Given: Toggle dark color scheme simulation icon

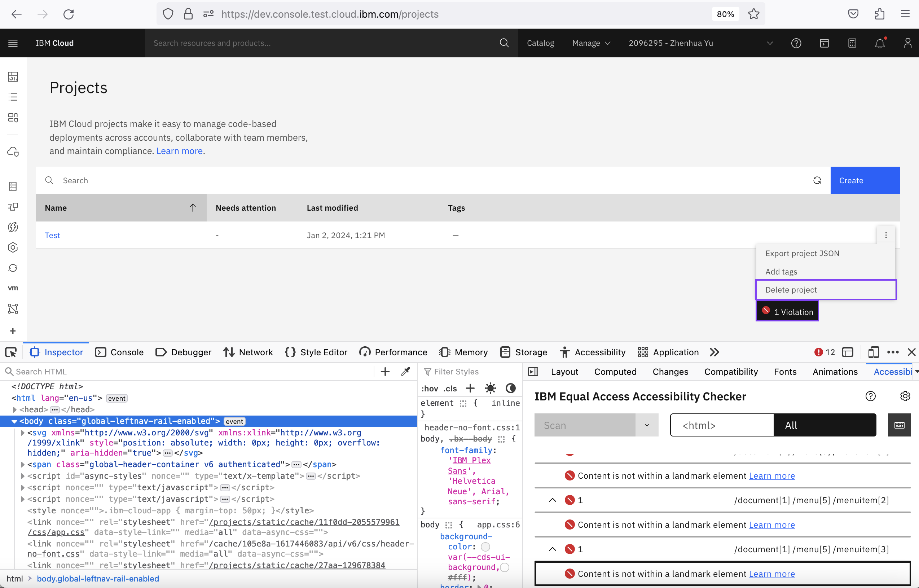Looking at the screenshot, I should click(x=511, y=388).
